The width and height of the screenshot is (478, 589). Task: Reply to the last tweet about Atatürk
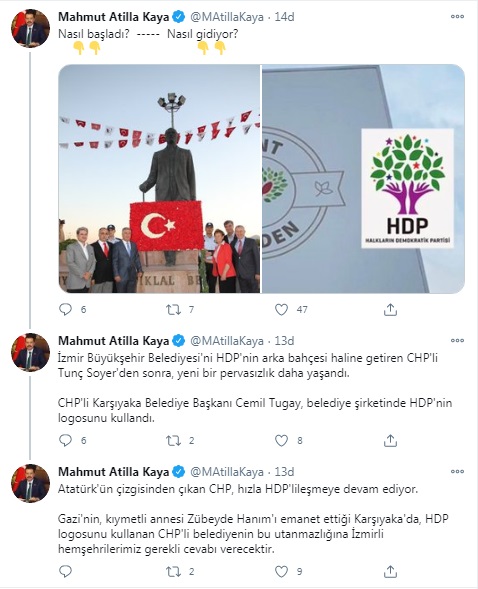[66, 571]
